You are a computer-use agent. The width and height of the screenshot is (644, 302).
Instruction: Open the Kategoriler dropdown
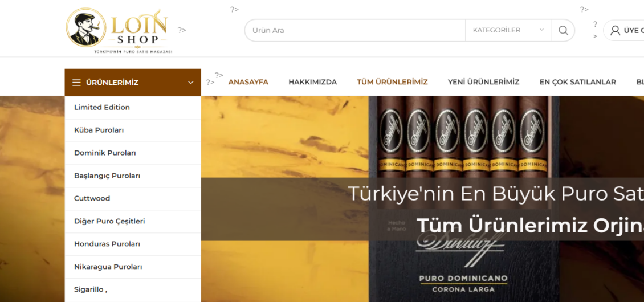click(508, 30)
